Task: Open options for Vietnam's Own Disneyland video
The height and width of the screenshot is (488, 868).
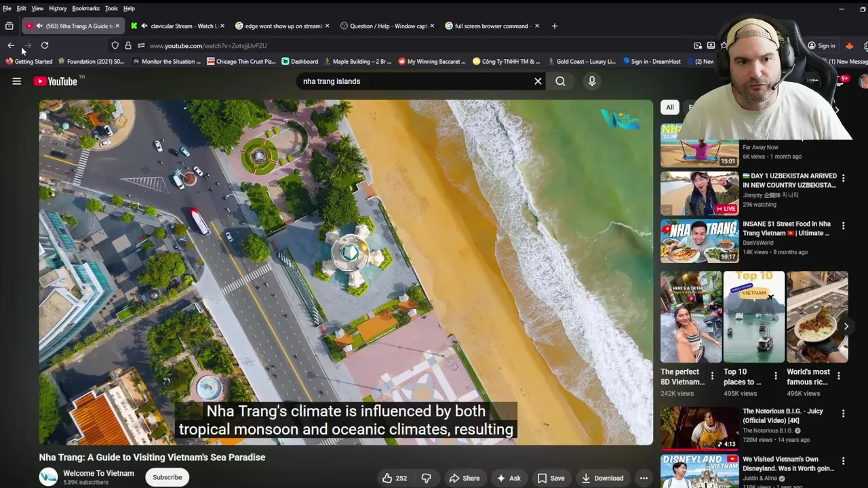Action: 843,460
